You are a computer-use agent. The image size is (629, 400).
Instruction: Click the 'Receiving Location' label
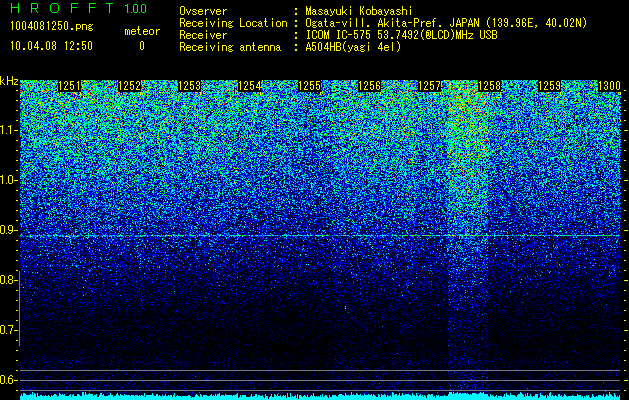[x=233, y=23]
